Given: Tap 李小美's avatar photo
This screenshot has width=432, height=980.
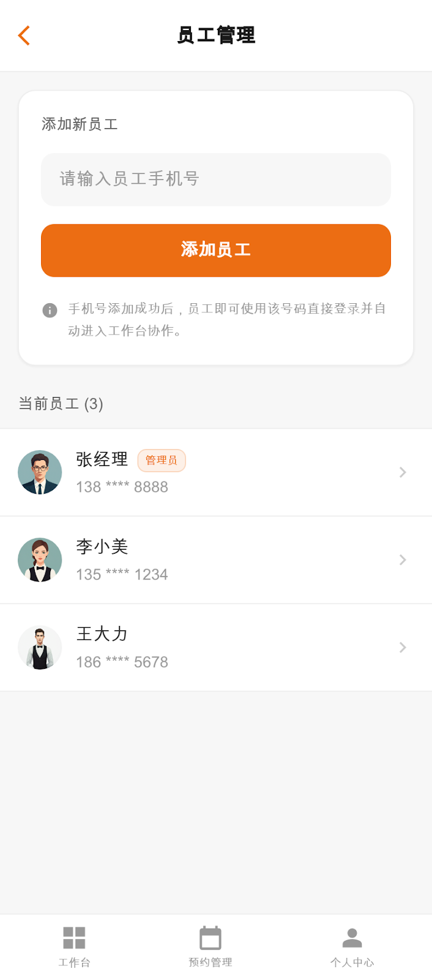Looking at the screenshot, I should click(x=40, y=560).
